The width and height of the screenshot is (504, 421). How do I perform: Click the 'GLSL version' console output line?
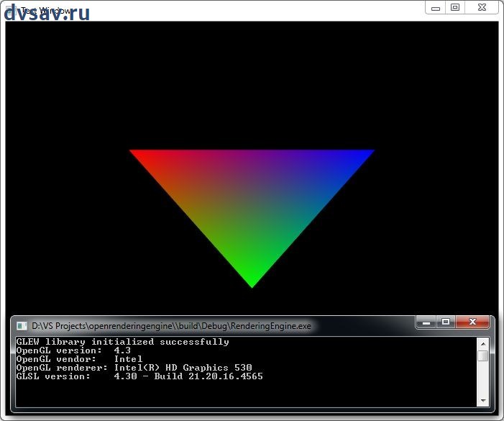[139, 376]
